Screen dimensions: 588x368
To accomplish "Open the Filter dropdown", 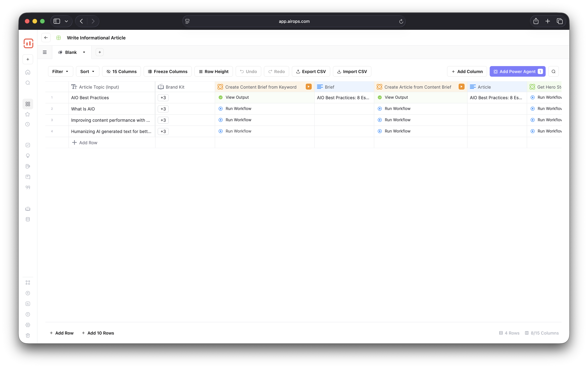I will pyautogui.click(x=60, y=72).
